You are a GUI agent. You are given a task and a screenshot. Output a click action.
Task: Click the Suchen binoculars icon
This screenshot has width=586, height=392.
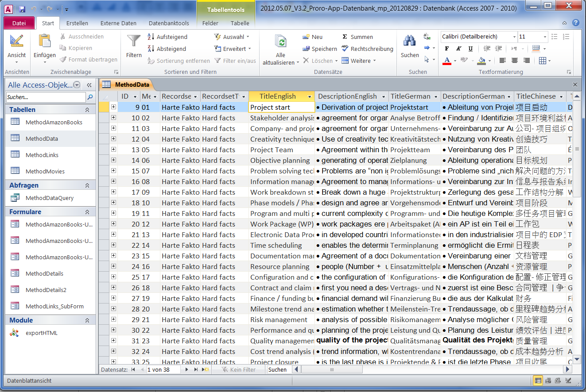tap(409, 41)
